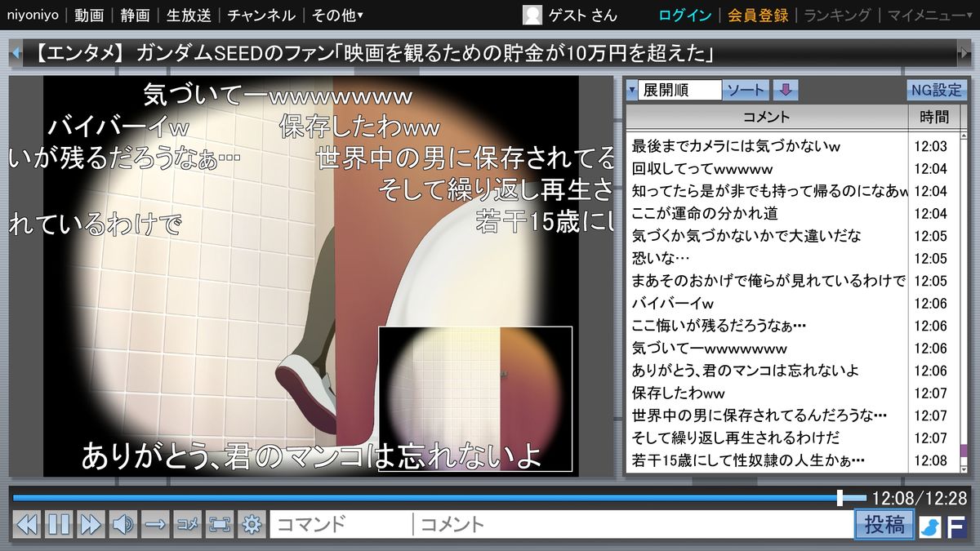Pause the video playback
The image size is (980, 551).
pyautogui.click(x=59, y=524)
